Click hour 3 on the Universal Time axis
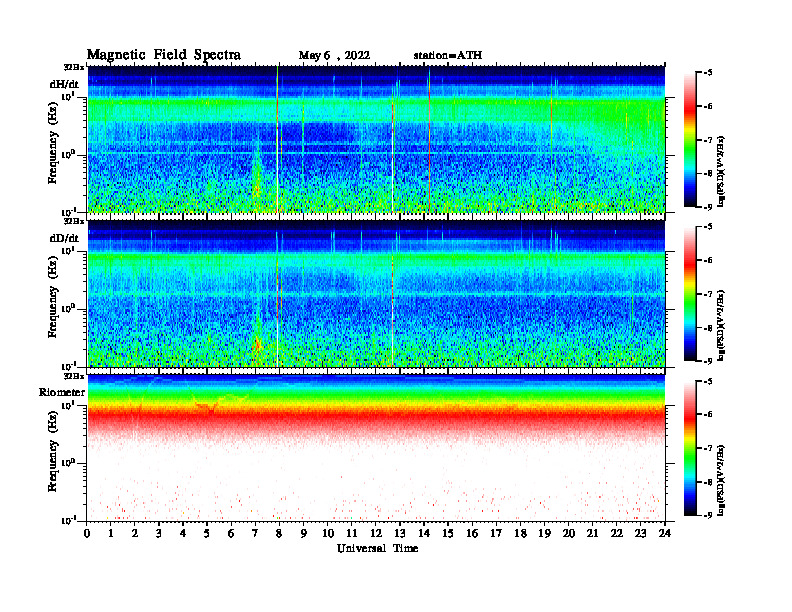The height and width of the screenshot is (612, 792). (x=159, y=533)
